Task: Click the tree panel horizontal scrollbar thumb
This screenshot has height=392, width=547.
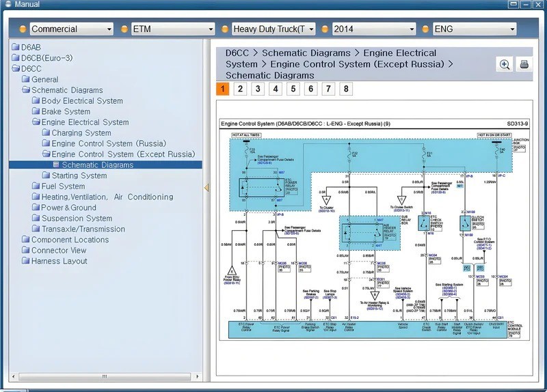Action: pos(105,377)
